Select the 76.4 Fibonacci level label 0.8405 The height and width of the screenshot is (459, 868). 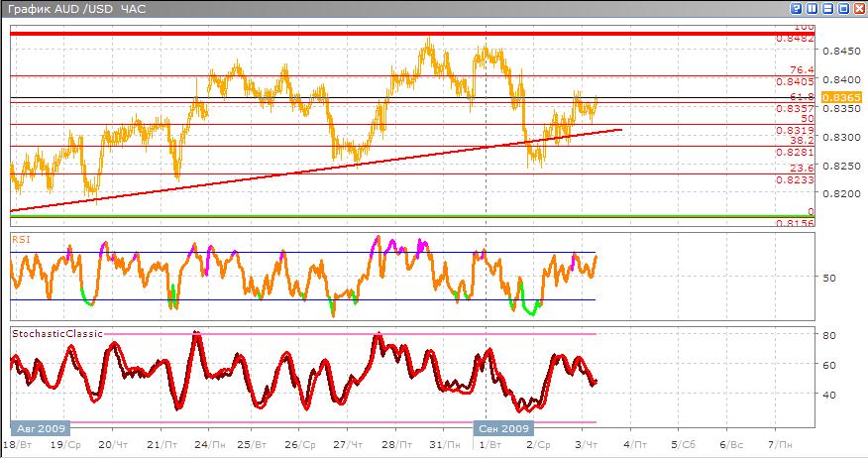[794, 81]
